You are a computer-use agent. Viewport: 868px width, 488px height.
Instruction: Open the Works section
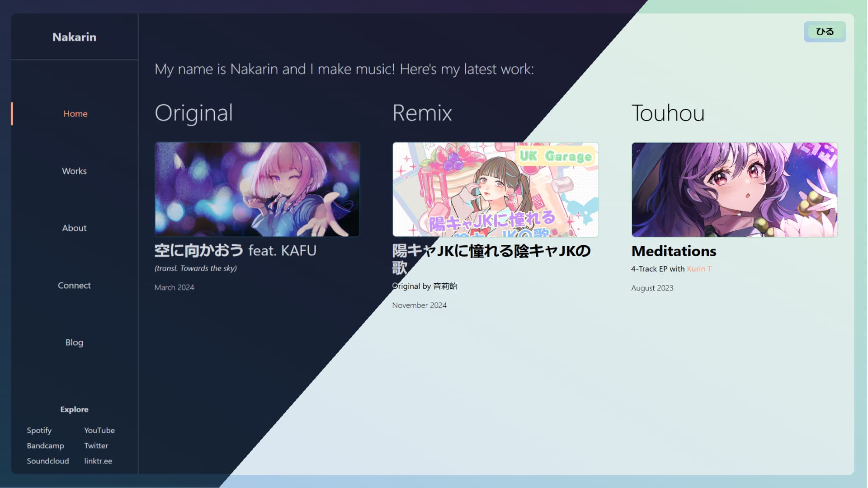(x=74, y=171)
